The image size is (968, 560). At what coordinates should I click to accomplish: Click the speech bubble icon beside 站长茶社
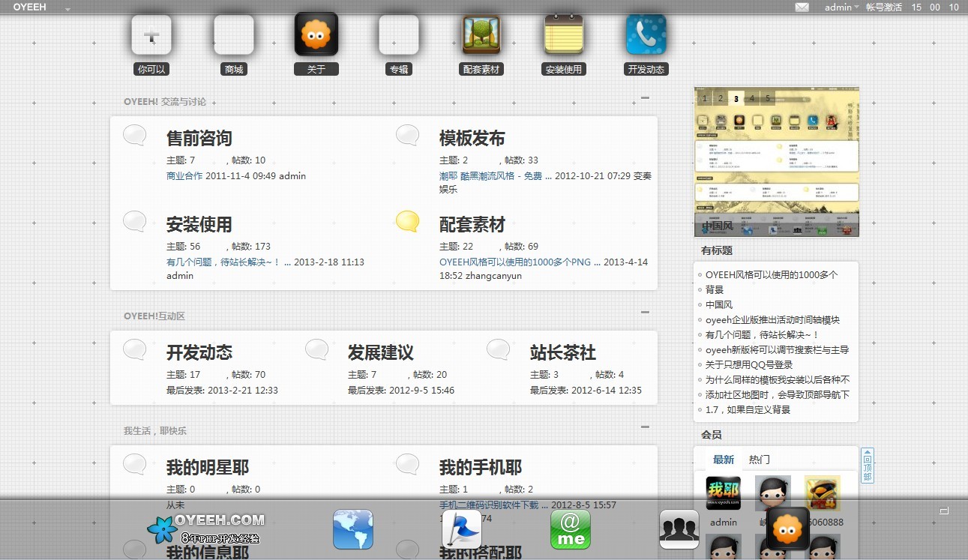click(499, 349)
